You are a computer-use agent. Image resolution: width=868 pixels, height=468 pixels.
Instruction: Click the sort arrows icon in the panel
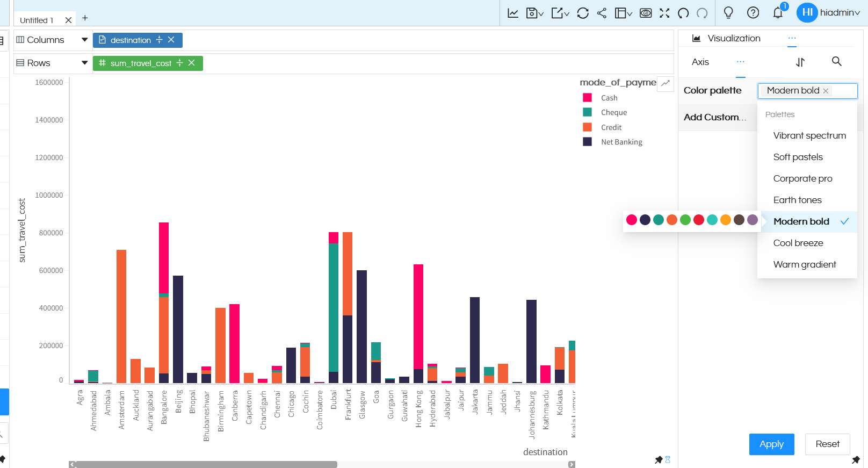tap(800, 62)
